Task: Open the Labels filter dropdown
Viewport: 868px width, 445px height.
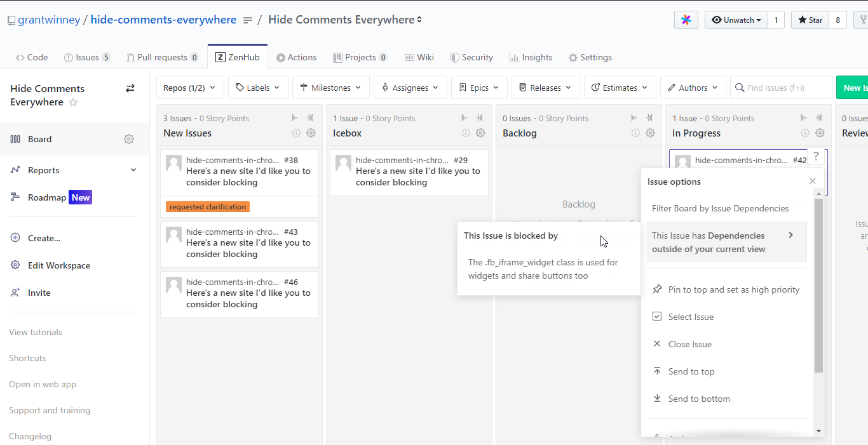Action: tap(257, 88)
